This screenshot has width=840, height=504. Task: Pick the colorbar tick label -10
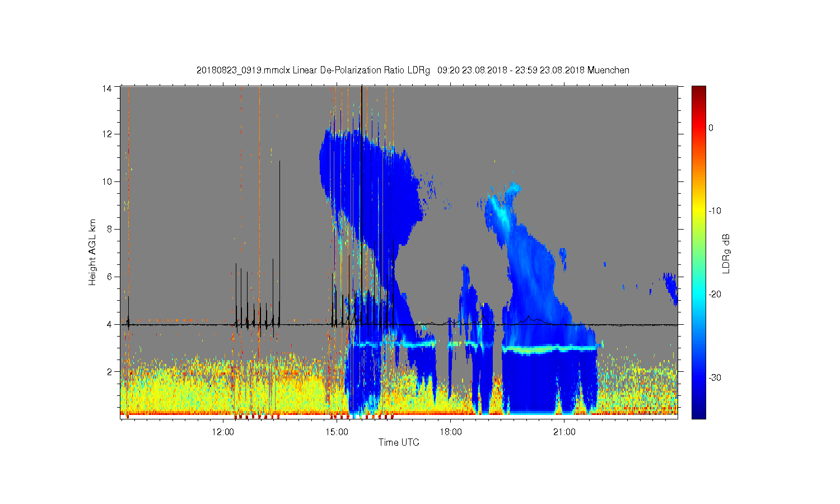pos(715,211)
